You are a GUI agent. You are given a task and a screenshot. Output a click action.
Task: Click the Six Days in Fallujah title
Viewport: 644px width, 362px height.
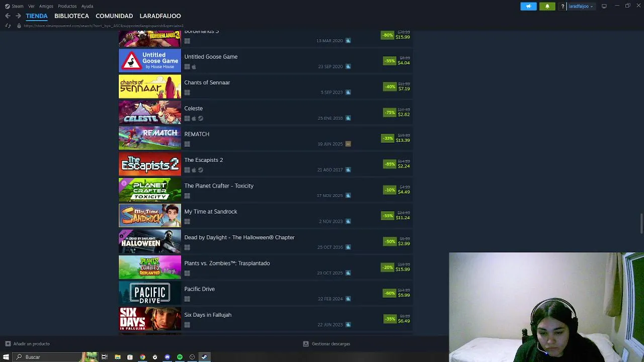point(208,315)
